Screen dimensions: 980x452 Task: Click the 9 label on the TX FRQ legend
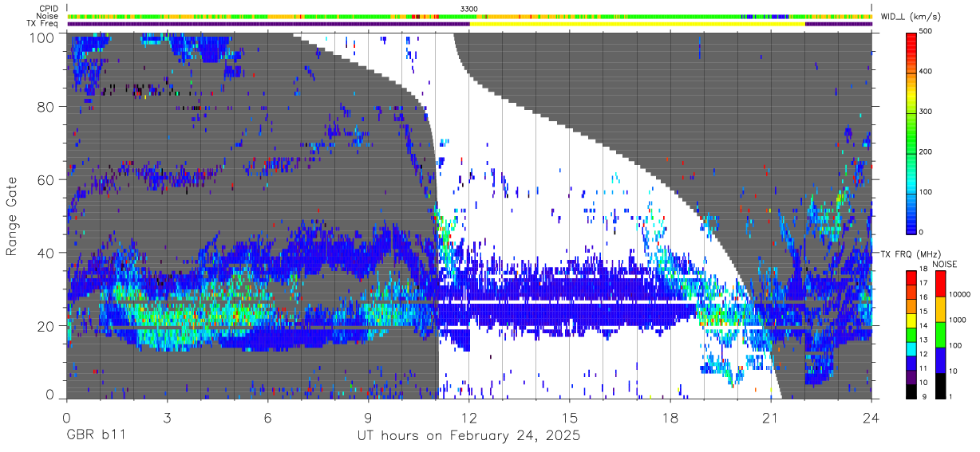pyautogui.click(x=925, y=396)
